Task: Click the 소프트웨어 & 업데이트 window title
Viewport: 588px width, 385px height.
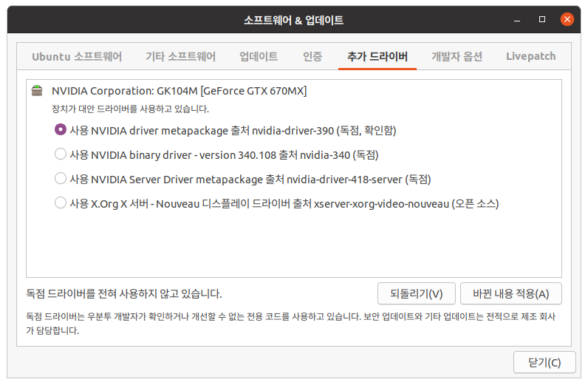Action: (x=293, y=20)
